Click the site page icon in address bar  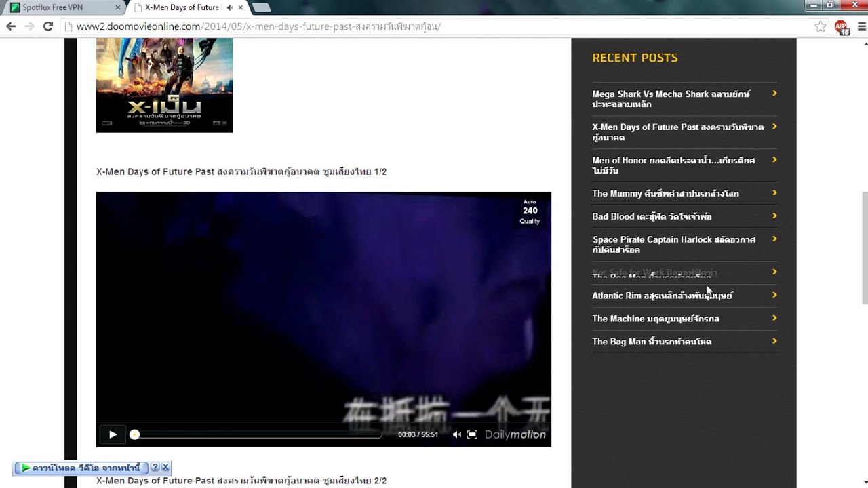point(68,26)
